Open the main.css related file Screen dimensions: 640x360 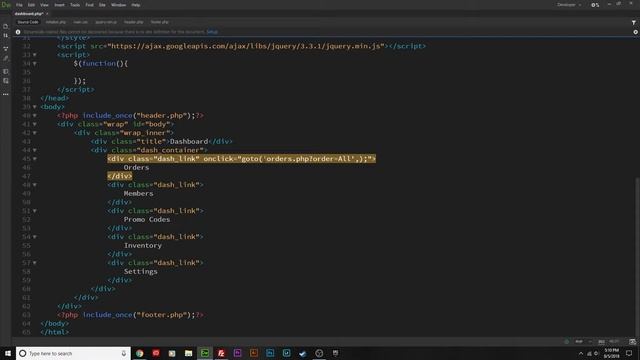pos(80,22)
